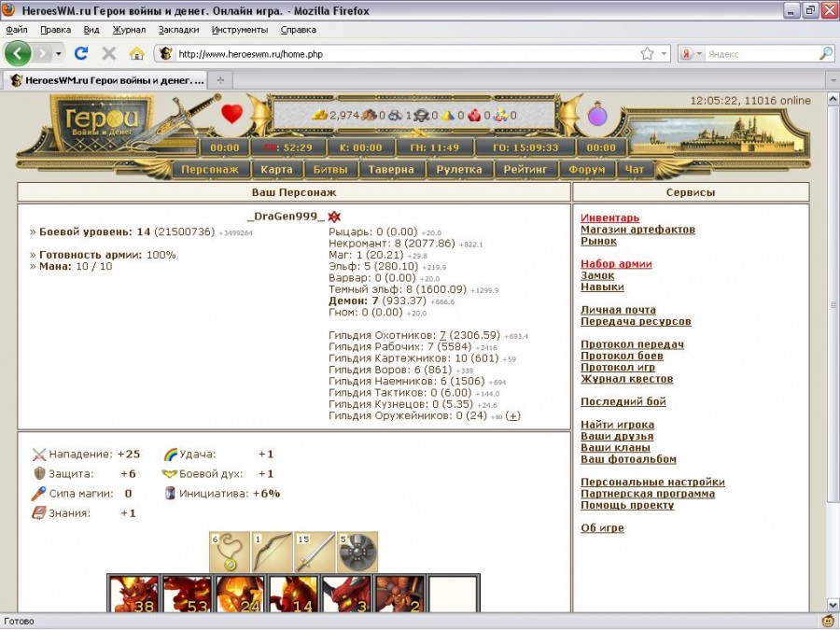Expand the (+) link beside Гильдия Оружейников

tap(512, 415)
